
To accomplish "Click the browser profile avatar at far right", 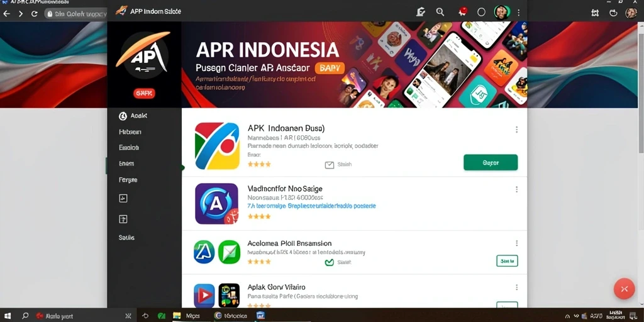I will [631, 13].
